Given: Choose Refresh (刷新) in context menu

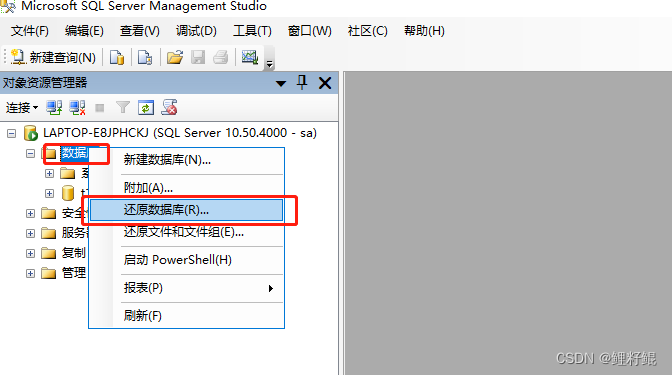Looking at the screenshot, I should tap(186, 316).
